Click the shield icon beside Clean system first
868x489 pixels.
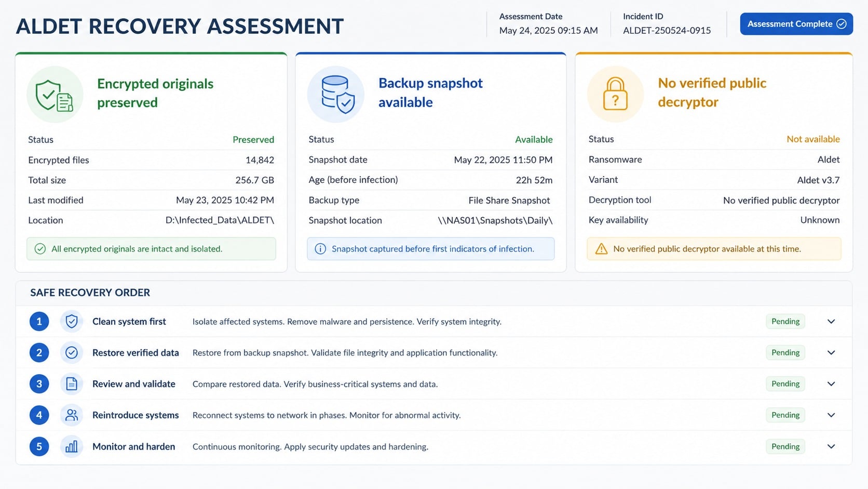coord(72,322)
